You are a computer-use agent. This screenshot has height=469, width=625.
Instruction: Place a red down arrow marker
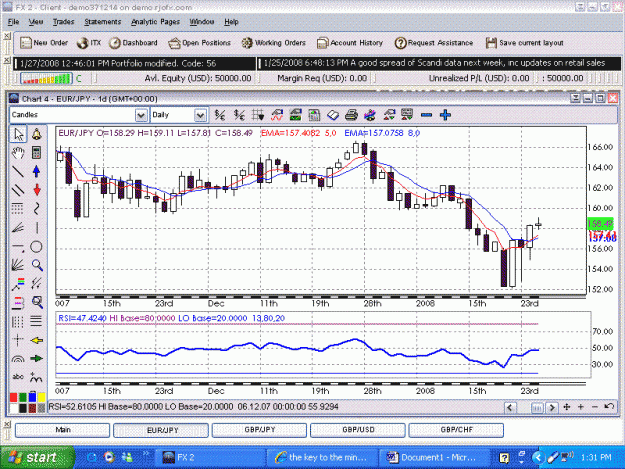click(36, 190)
